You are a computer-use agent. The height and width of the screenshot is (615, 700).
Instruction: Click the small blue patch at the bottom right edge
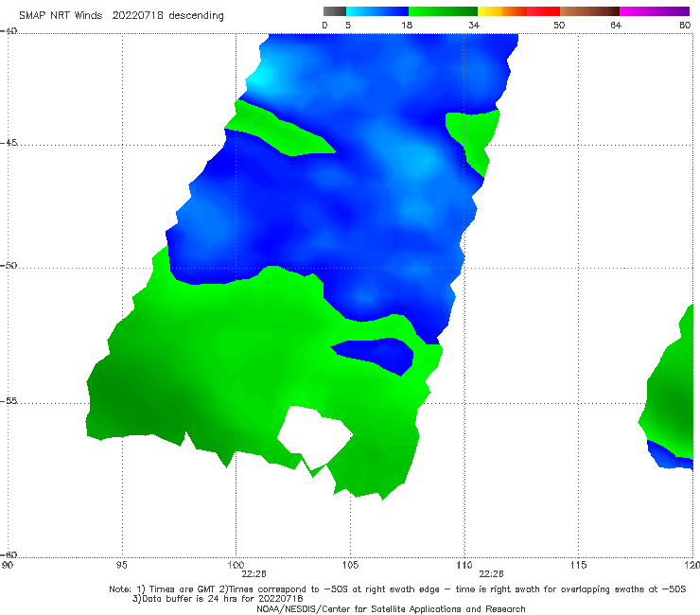pyautogui.click(x=670, y=456)
